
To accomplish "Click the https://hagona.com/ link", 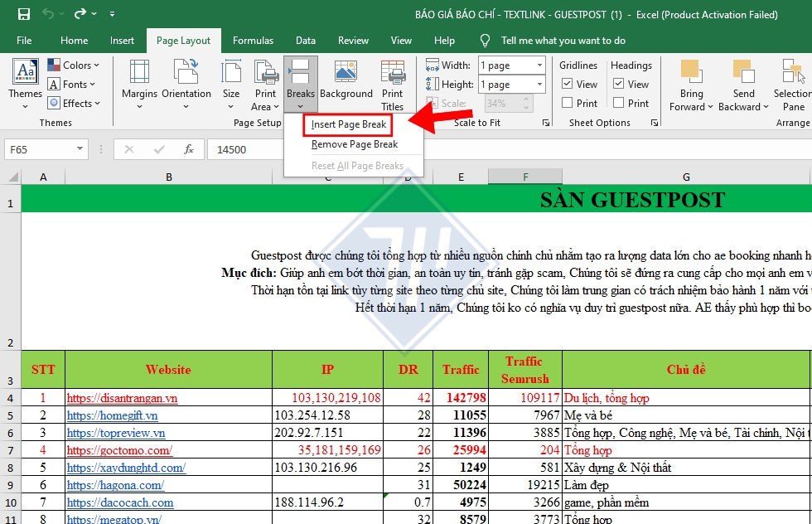I will tap(115, 484).
